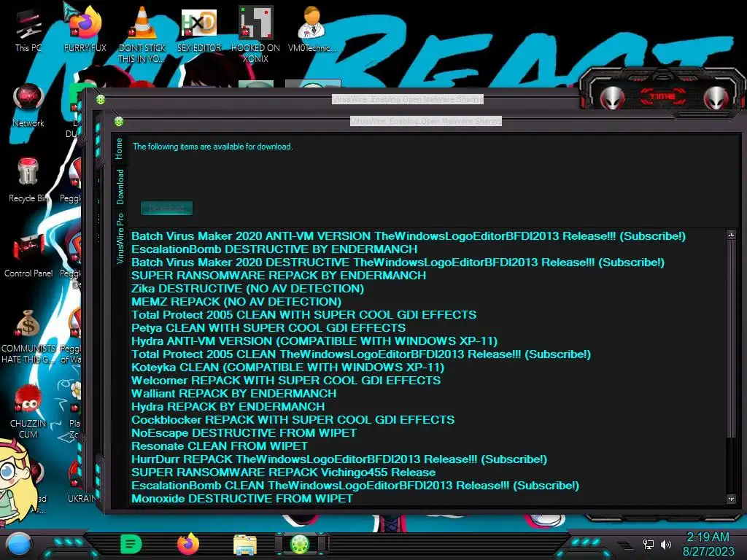Select Walliant REPACK BY ENDERMANCH entry
This screenshot has height=560, width=747.
(x=234, y=394)
